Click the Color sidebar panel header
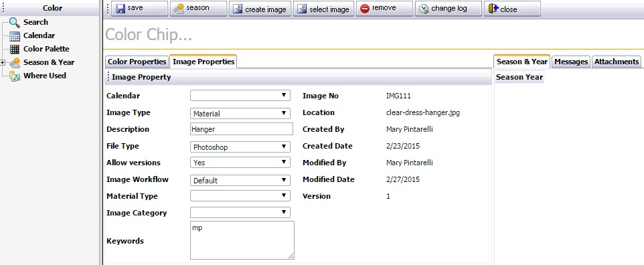The width and height of the screenshot is (644, 265). coord(50,8)
